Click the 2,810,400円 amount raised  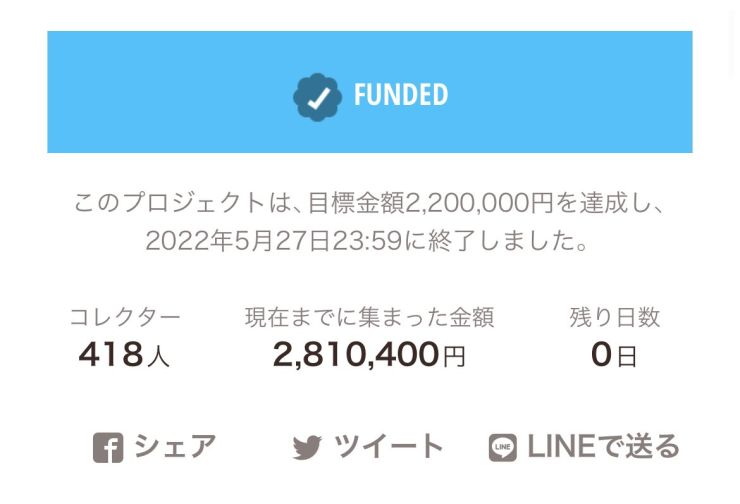coord(369,355)
